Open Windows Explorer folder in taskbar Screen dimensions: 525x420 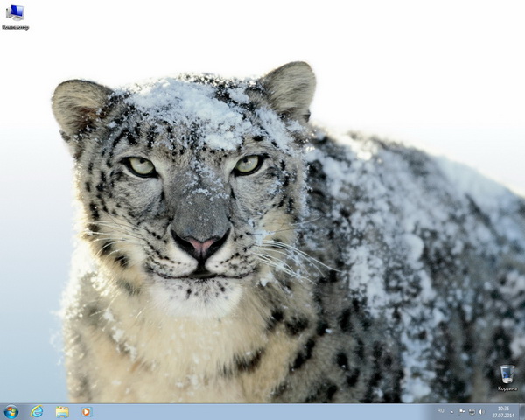pyautogui.click(x=62, y=411)
